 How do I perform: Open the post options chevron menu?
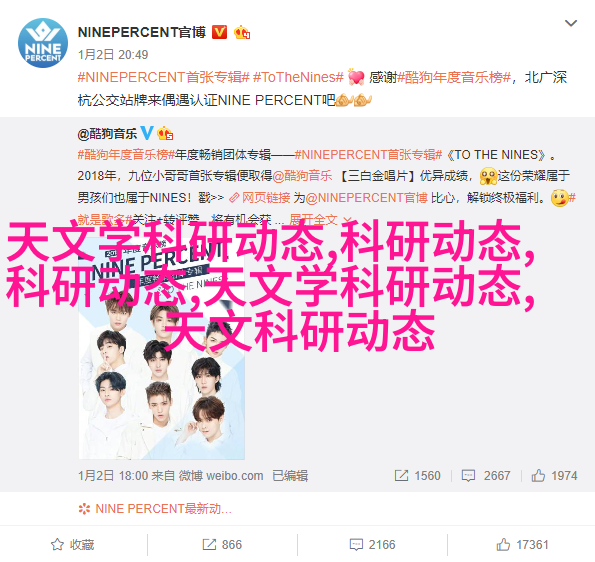571,24
